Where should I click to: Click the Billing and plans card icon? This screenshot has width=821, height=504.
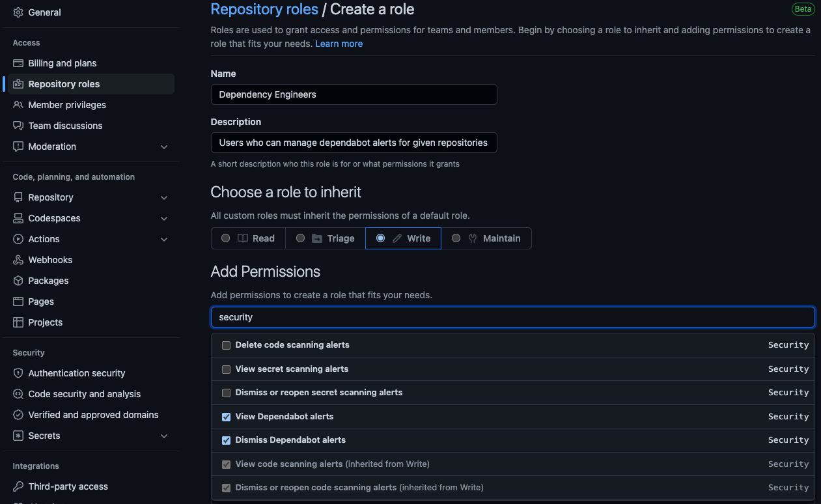[18, 63]
